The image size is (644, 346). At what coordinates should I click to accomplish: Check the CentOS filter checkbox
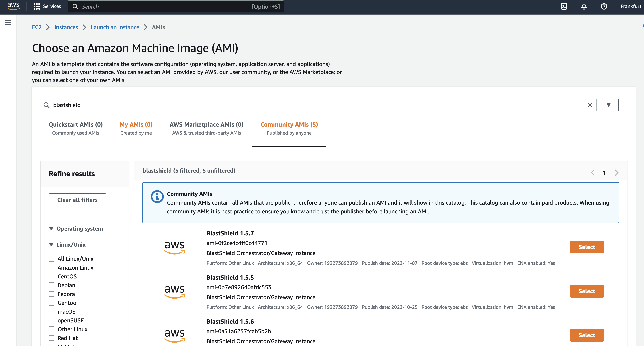51,276
